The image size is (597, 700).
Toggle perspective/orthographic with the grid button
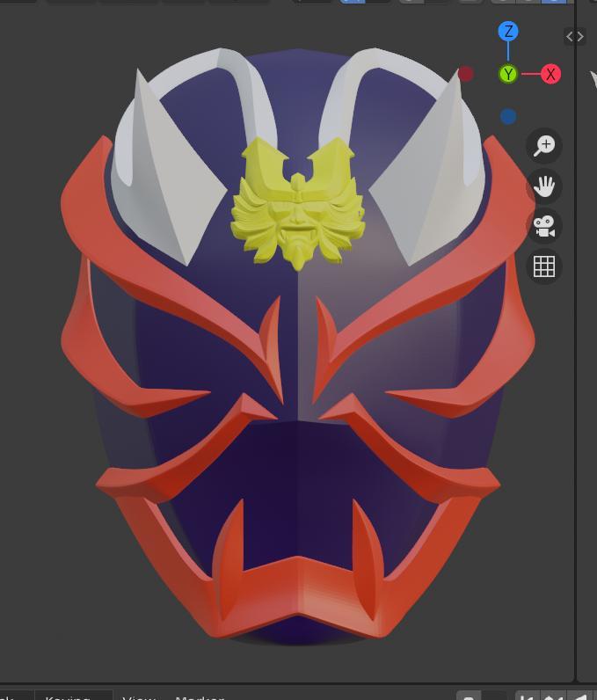544,266
